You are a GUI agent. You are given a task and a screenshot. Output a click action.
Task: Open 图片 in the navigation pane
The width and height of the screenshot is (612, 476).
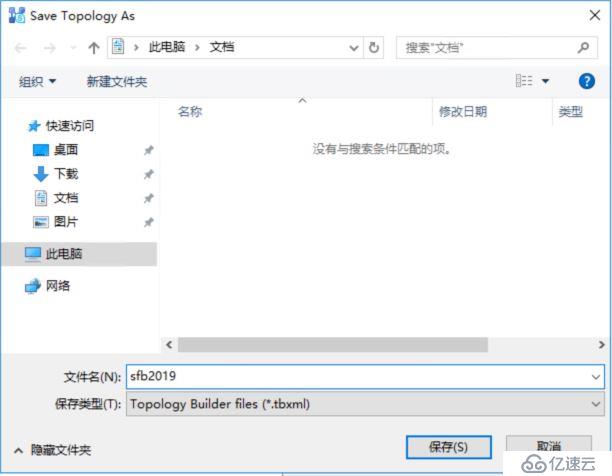pyautogui.click(x=55, y=222)
